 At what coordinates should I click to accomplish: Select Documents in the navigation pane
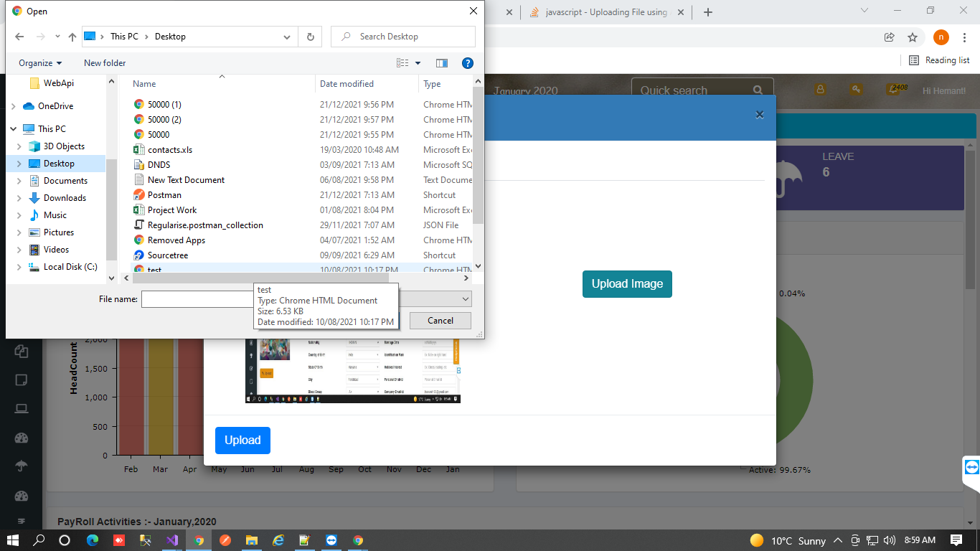(65, 181)
